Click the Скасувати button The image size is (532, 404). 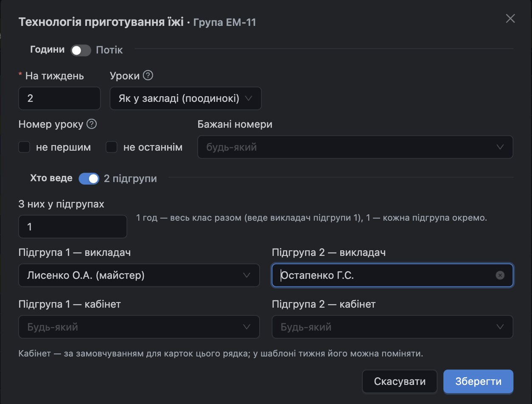pos(400,382)
